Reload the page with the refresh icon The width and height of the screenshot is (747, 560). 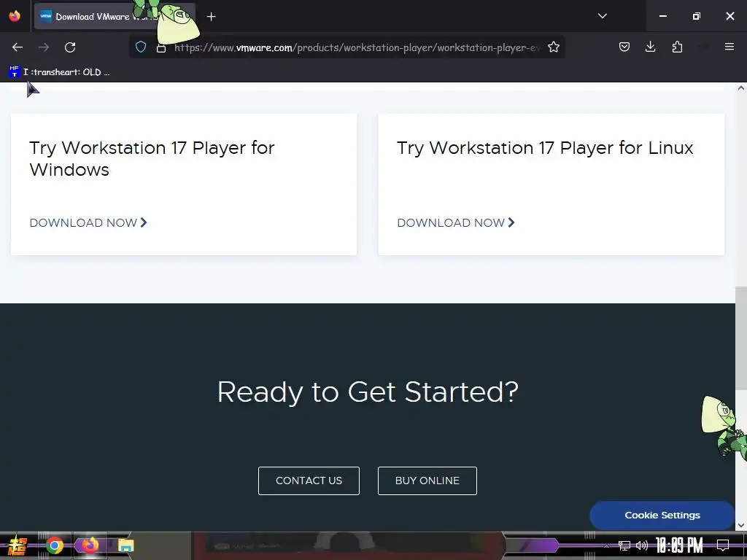(x=70, y=47)
